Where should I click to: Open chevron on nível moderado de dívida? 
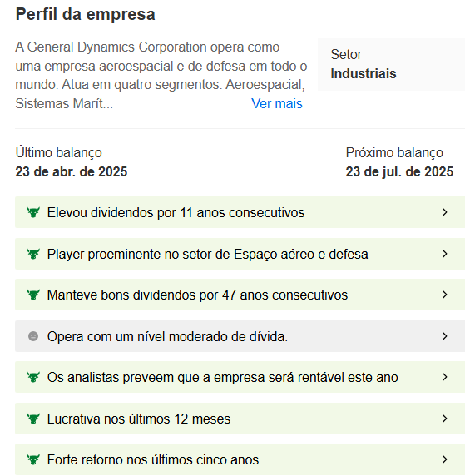(x=445, y=336)
